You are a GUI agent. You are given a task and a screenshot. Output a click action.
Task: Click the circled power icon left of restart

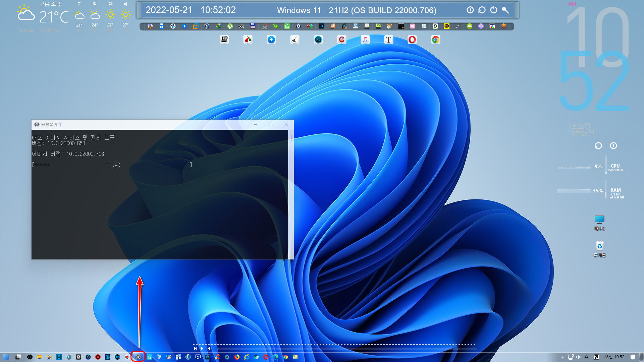(470, 10)
